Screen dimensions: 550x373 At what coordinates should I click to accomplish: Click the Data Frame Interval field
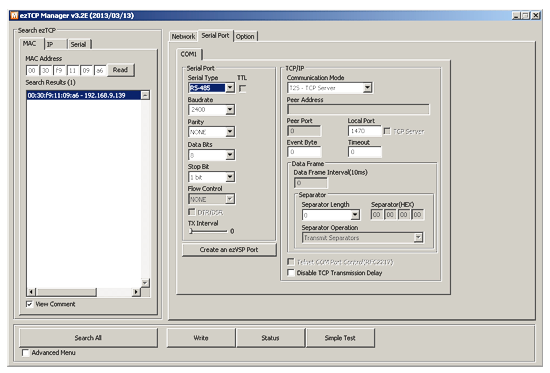pos(310,183)
